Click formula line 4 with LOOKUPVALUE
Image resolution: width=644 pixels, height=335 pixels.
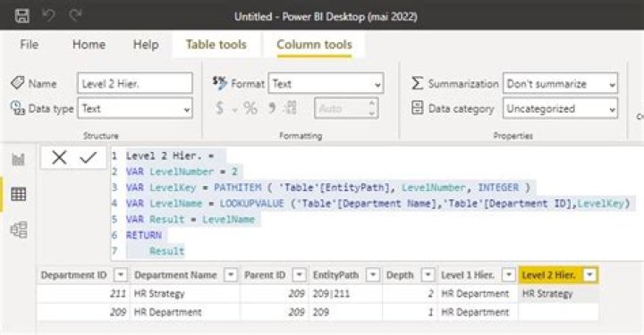tap(377, 204)
